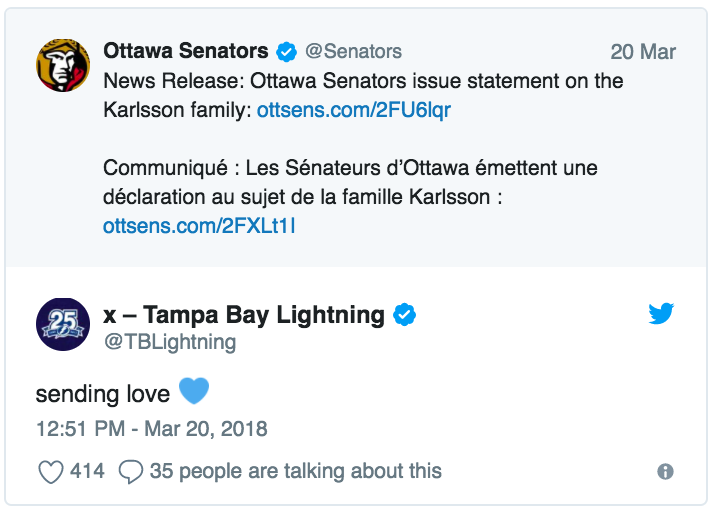Open the ottsens.com/2FXLt1l French release link

tap(199, 226)
